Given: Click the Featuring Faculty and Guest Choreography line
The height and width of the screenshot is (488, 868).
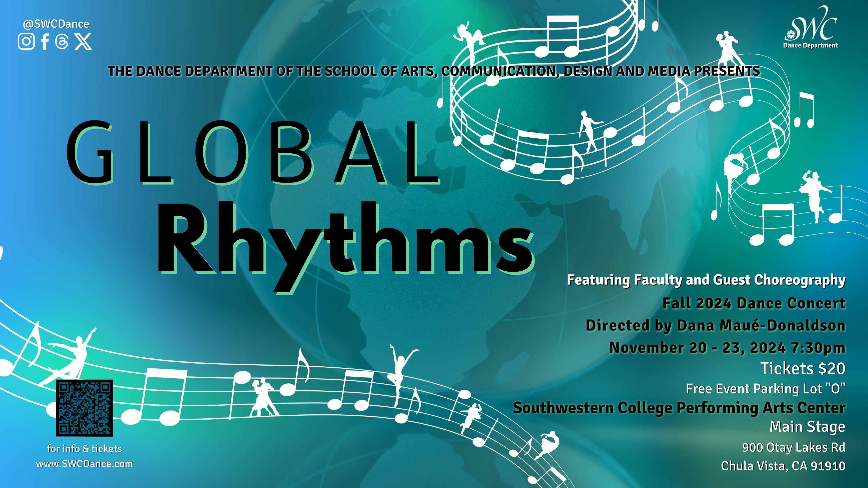Looking at the screenshot, I should pos(706,280).
